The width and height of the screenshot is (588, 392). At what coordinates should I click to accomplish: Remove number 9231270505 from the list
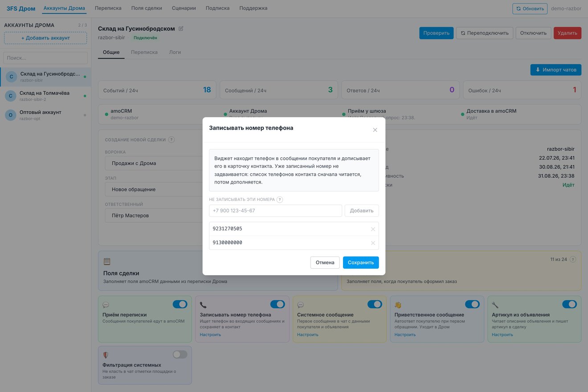pyautogui.click(x=373, y=229)
